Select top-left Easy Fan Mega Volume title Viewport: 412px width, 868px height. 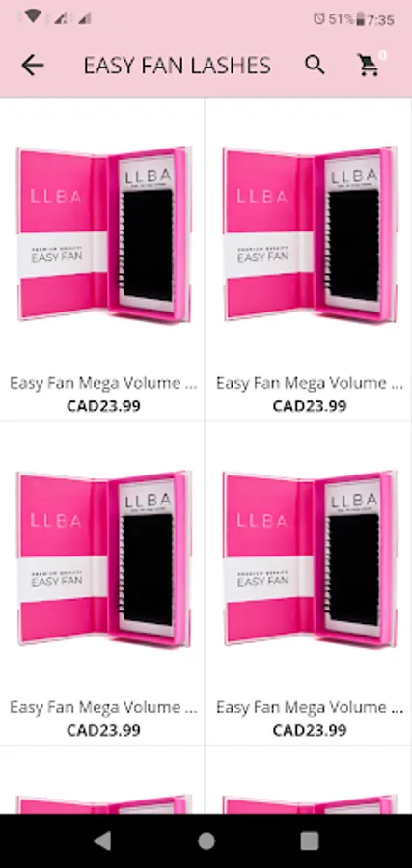[103, 383]
